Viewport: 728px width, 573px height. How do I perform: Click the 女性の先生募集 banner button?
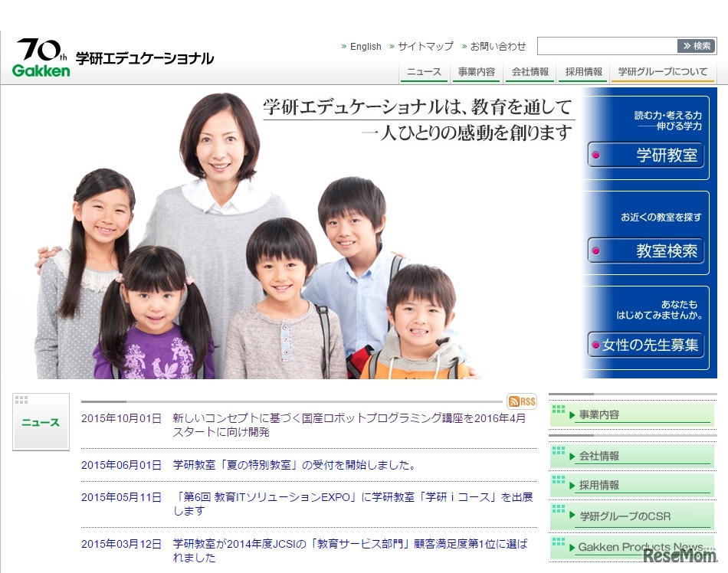(646, 345)
